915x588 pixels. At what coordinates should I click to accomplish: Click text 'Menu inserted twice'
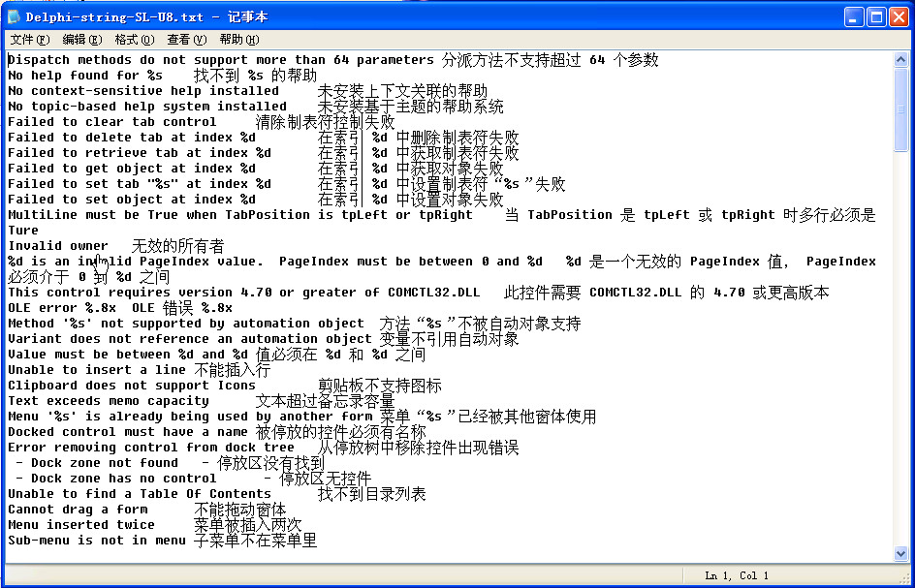pos(81,525)
